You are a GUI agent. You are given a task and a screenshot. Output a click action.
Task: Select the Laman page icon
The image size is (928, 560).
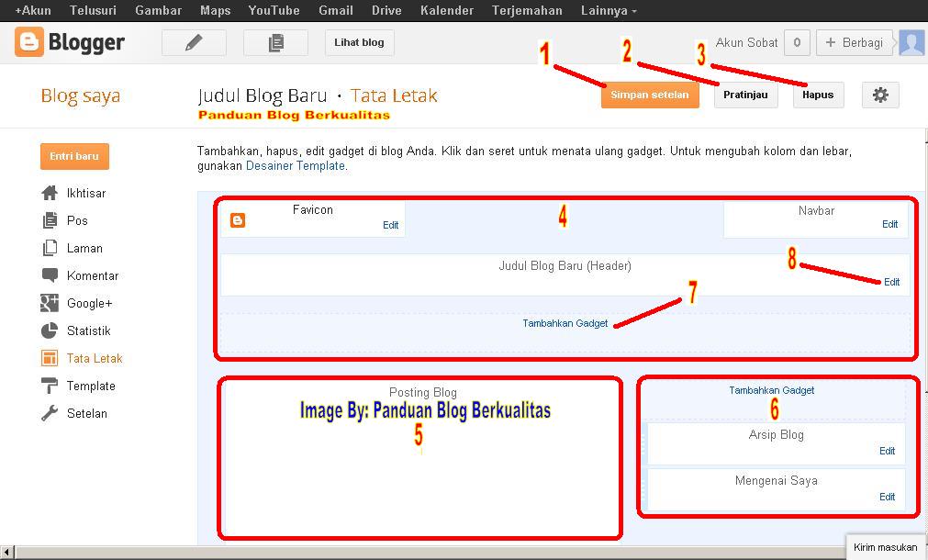pyautogui.click(x=49, y=248)
